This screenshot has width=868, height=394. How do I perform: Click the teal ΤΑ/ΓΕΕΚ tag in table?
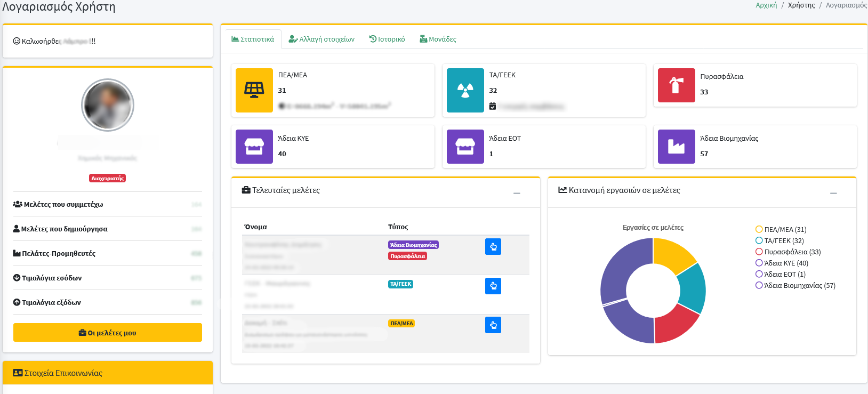tap(401, 284)
